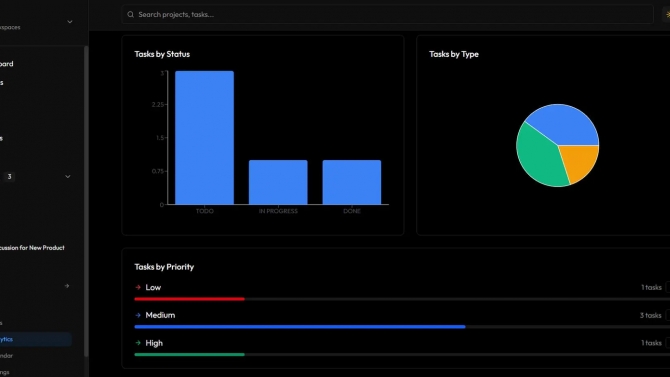Click the Tasks by Status heading
This screenshot has width=670, height=377.
click(x=162, y=54)
